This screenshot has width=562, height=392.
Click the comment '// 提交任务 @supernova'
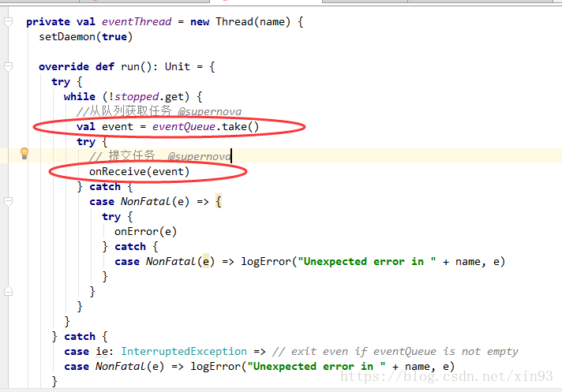pos(160,156)
